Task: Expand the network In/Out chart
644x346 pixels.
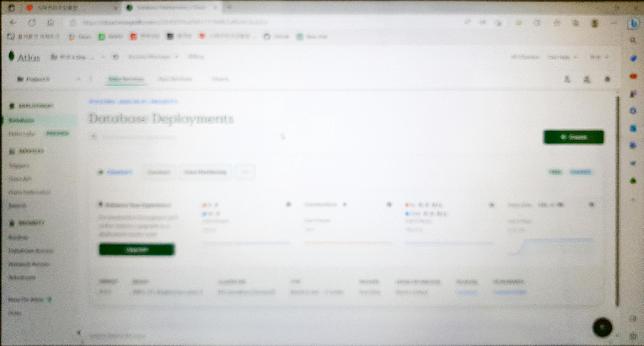Action: point(491,205)
